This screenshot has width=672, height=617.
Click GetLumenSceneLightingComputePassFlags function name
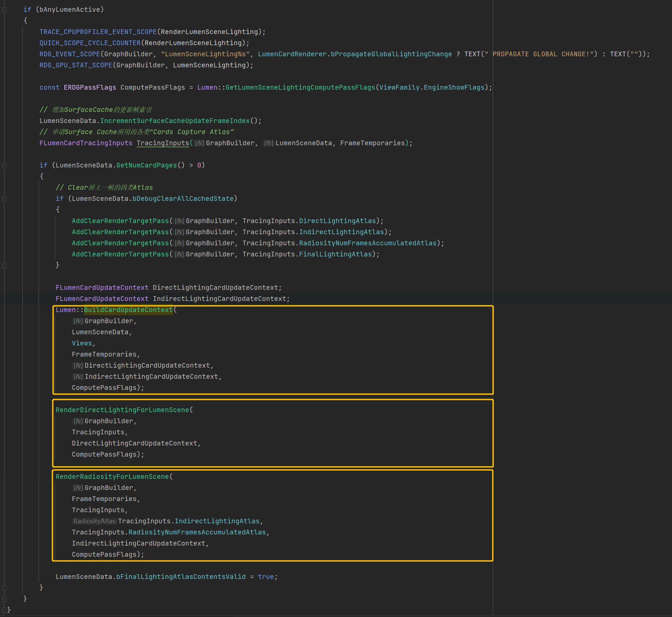300,88
